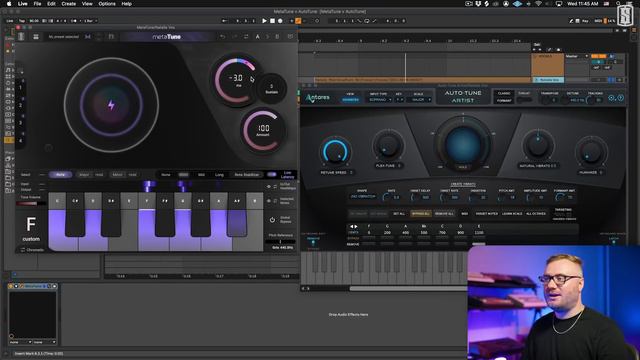This screenshot has width=640, height=360.
Task: Open the File menu
Action: (37, 4)
